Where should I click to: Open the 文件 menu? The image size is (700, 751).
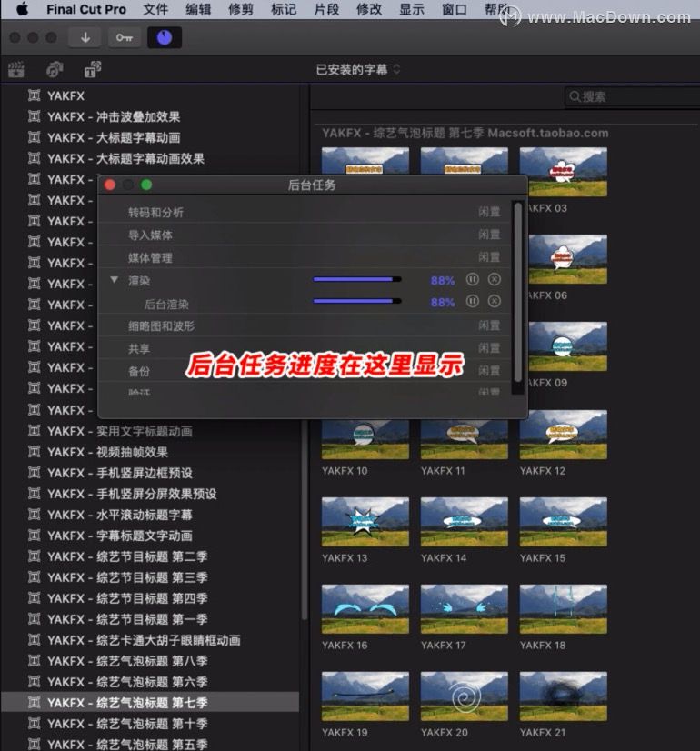(155, 9)
